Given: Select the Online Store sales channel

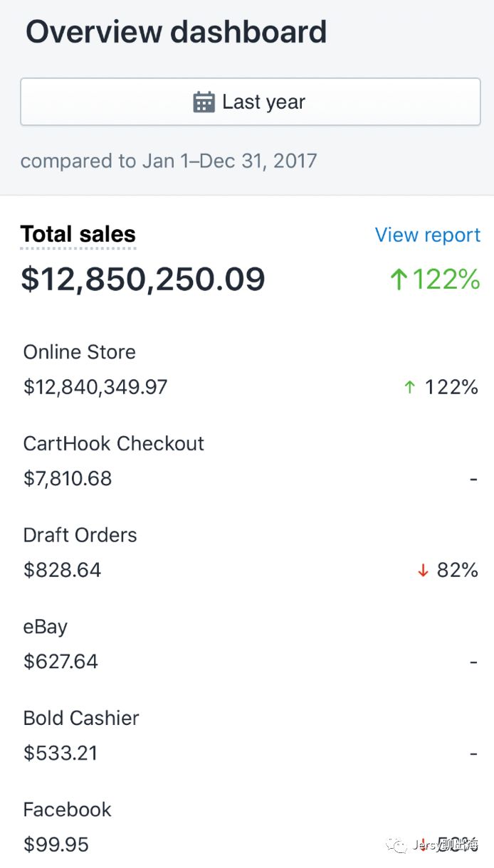Looking at the screenshot, I should [x=79, y=352].
